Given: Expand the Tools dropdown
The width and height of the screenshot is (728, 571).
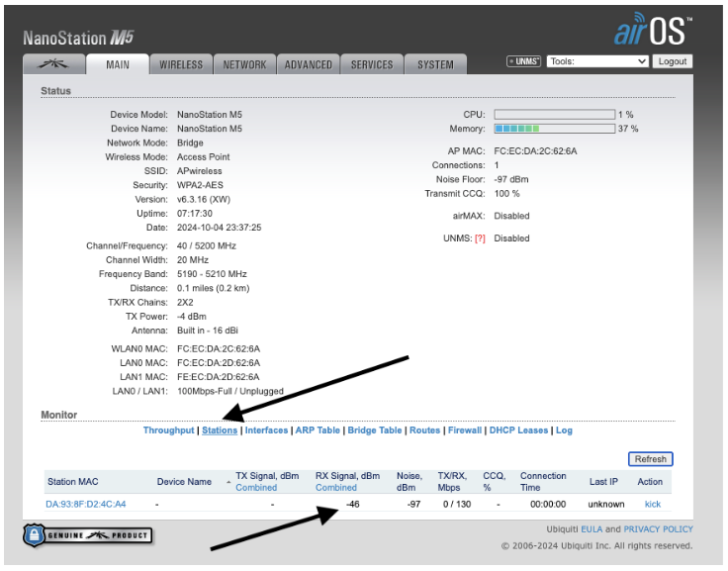Looking at the screenshot, I should [597, 61].
